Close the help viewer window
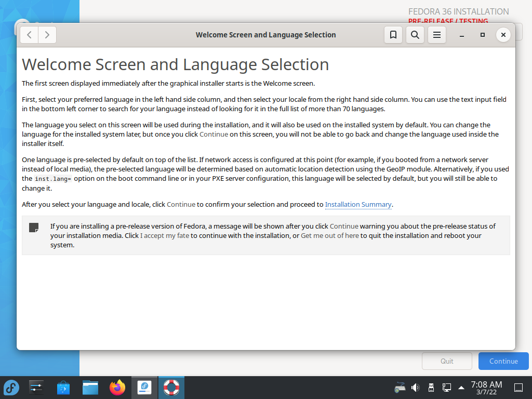 point(503,35)
